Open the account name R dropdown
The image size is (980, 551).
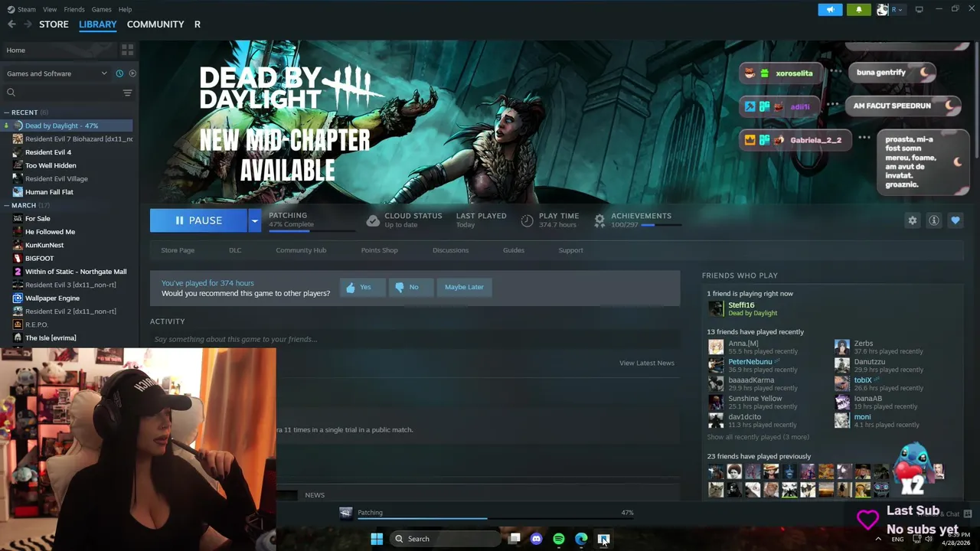click(x=897, y=9)
